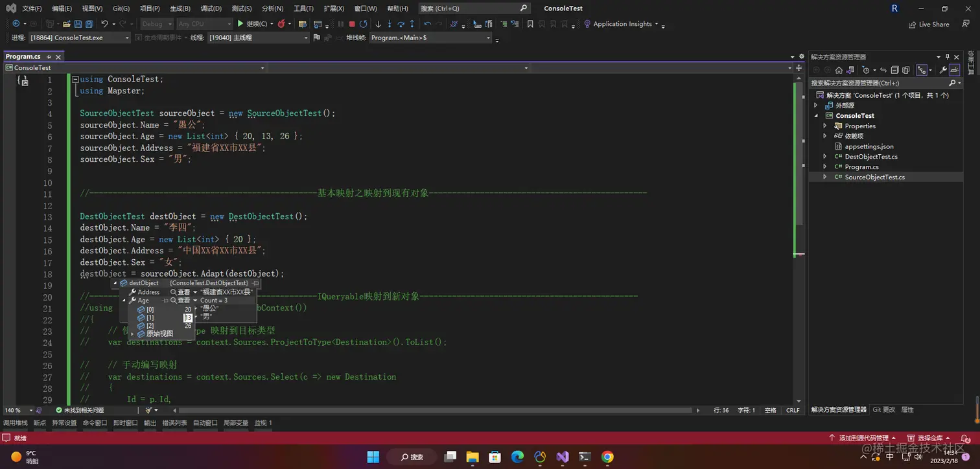
Task: Open the Process dropdown ConsoleTest.exe
Action: (x=80, y=38)
